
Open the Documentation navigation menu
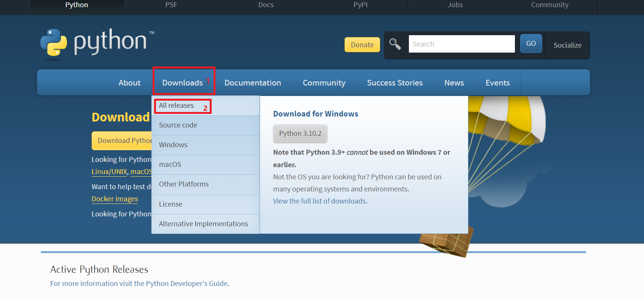click(x=253, y=83)
